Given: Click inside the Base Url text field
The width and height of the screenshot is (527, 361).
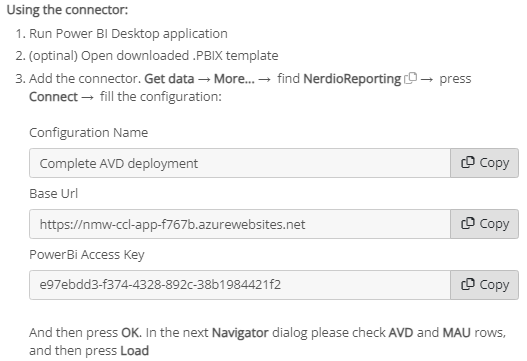Looking at the screenshot, I should [x=240, y=224].
